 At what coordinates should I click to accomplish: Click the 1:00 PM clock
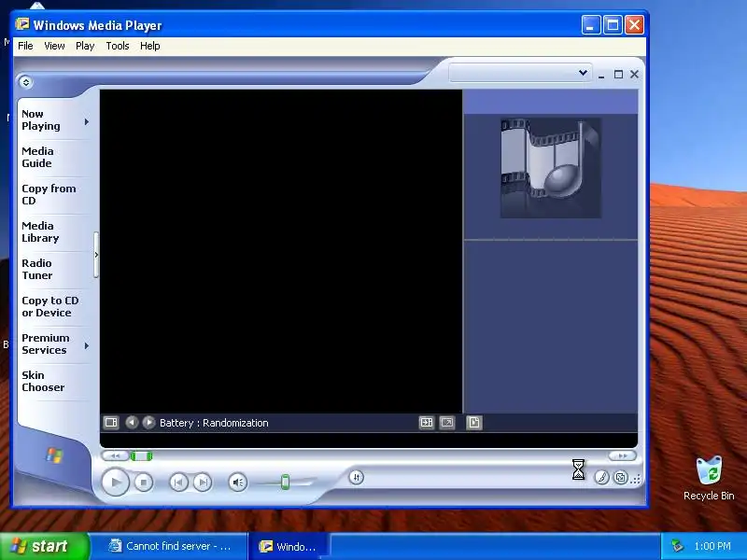pos(712,546)
